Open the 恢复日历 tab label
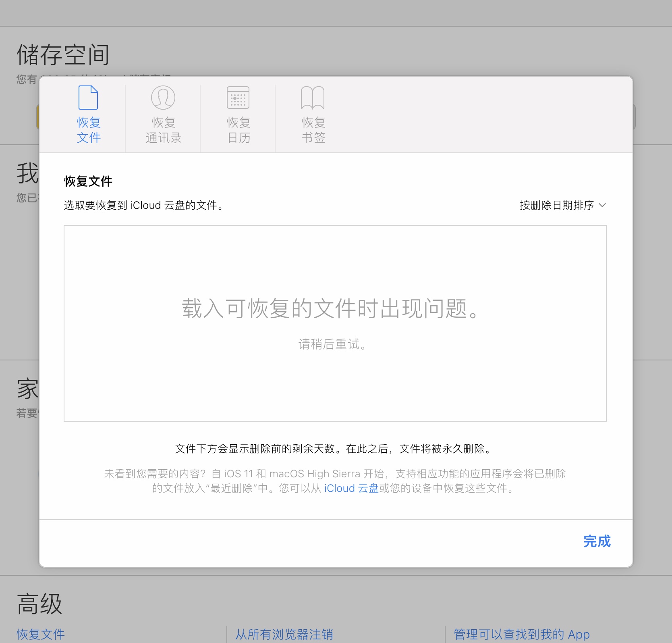 [x=239, y=130]
